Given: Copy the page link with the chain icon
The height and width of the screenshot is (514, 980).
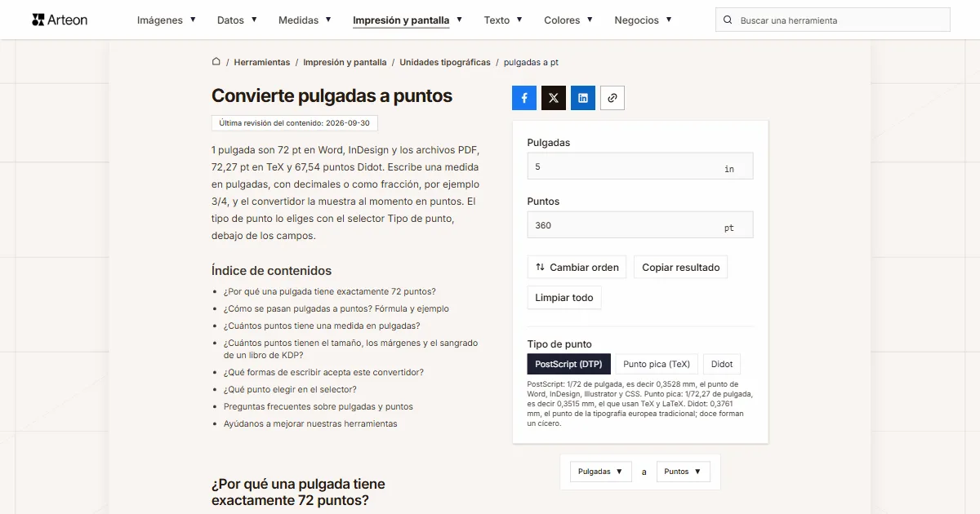Looking at the screenshot, I should point(612,98).
